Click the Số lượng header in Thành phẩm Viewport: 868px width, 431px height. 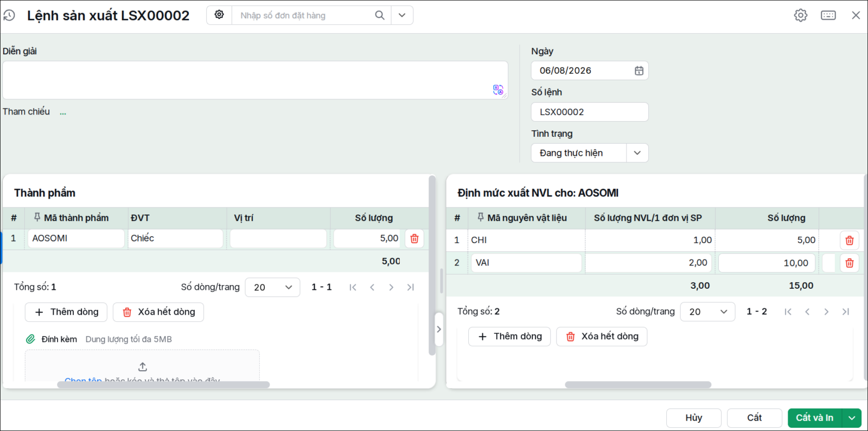coord(374,218)
